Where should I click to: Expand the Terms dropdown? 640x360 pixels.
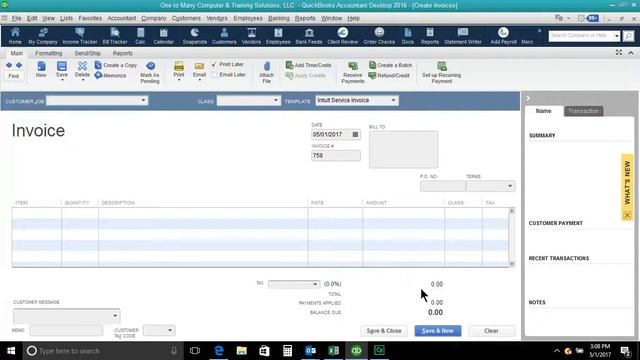(x=510, y=186)
